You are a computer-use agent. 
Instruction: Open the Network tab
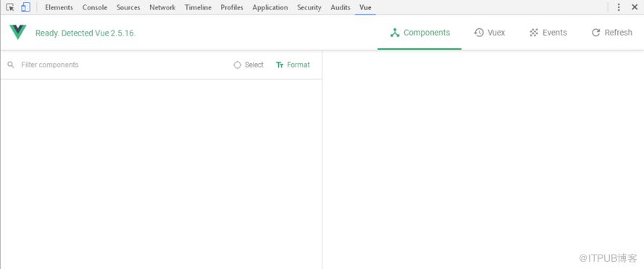pos(162,7)
